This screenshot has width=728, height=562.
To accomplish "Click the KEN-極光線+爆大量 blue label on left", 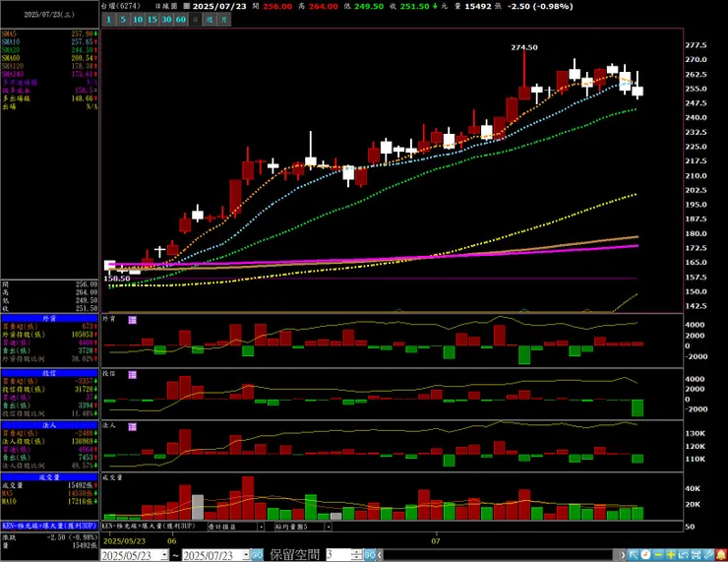I will click(49, 526).
